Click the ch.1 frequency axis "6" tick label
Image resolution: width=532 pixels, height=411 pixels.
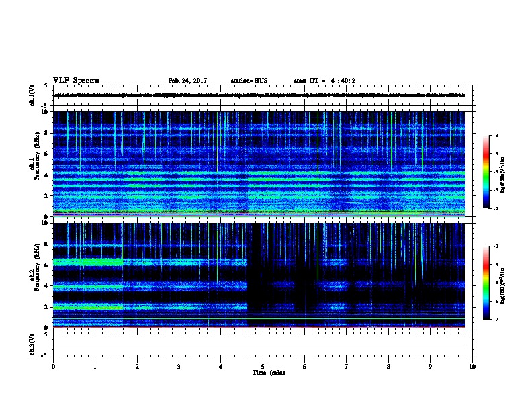pos(46,154)
